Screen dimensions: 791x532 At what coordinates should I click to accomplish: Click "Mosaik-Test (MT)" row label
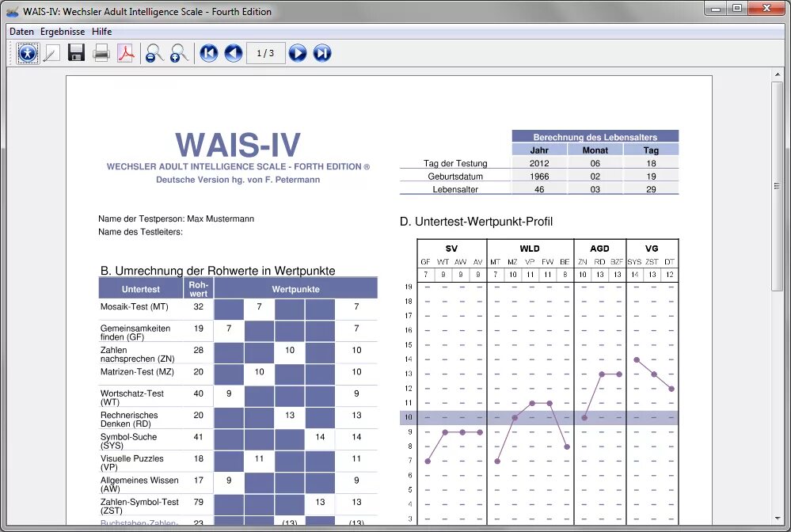coord(134,306)
